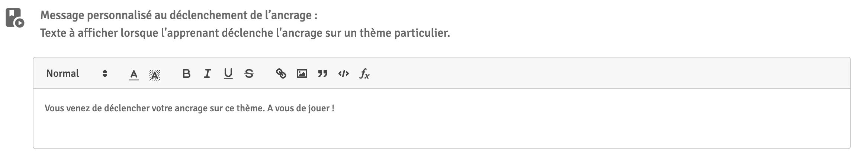Click into the message text "Vous venez de déclencher"
868x161 pixels.
[97, 108]
